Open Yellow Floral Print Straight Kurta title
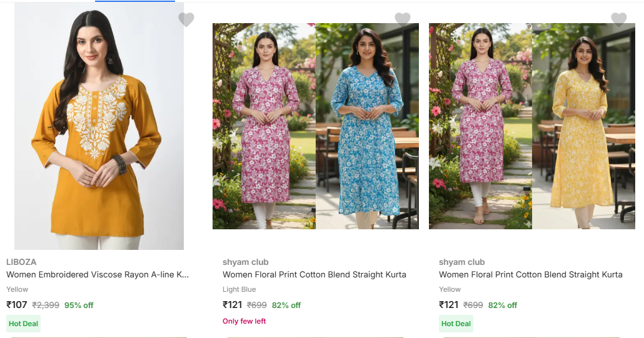The width and height of the screenshot is (644, 338). pyautogui.click(x=531, y=274)
